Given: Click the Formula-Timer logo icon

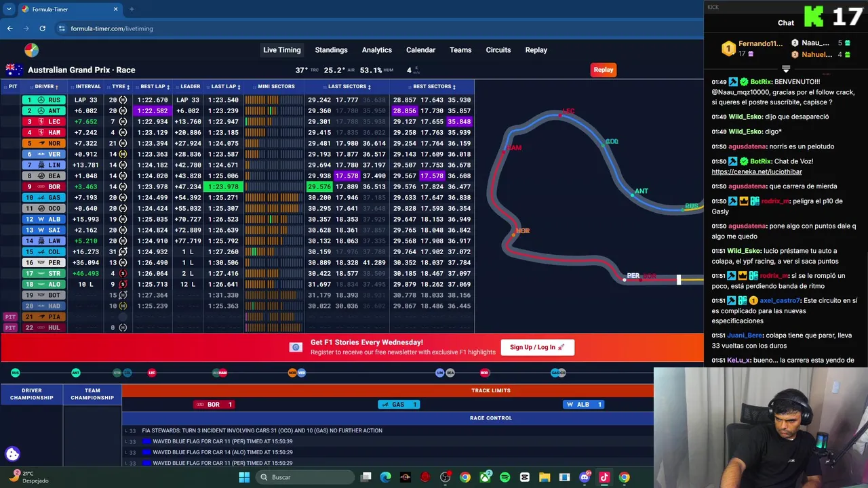Looking at the screenshot, I should (32, 50).
